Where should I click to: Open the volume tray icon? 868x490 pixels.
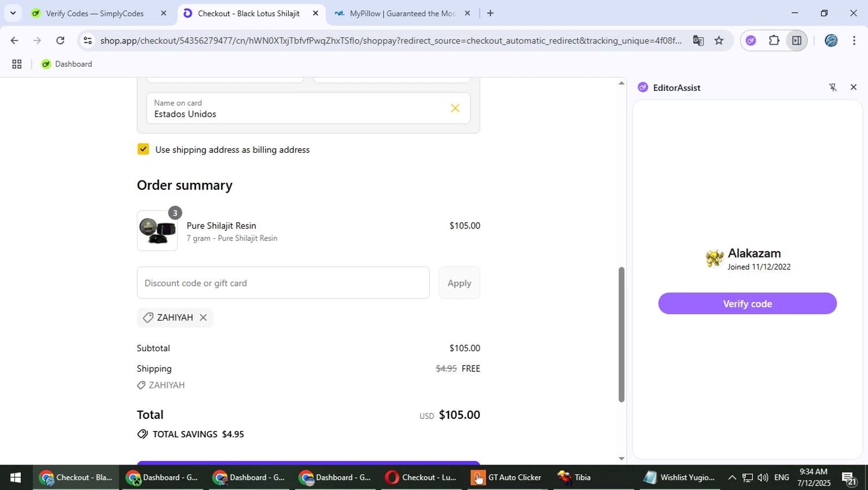763,477
